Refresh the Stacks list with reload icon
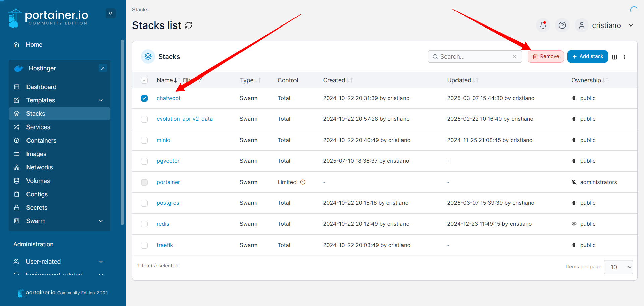This screenshot has width=644, height=306. [189, 25]
